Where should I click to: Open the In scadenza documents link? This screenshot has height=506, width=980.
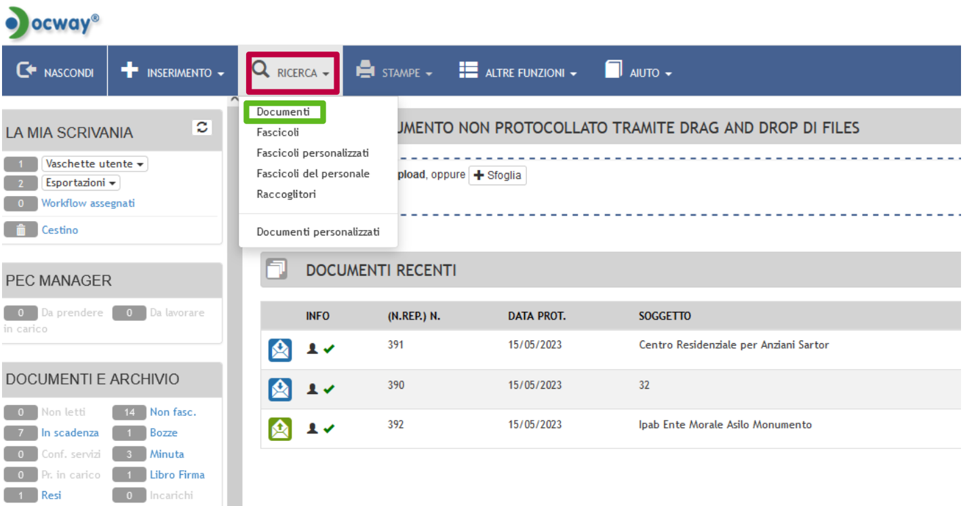[70, 433]
